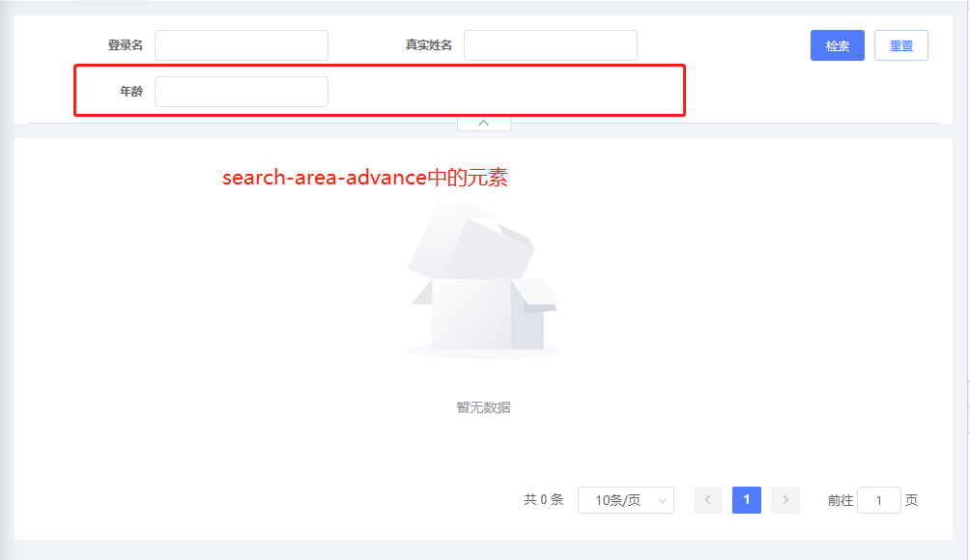Click the 检索 search button
The width and height of the screenshot is (970, 560).
tap(837, 45)
